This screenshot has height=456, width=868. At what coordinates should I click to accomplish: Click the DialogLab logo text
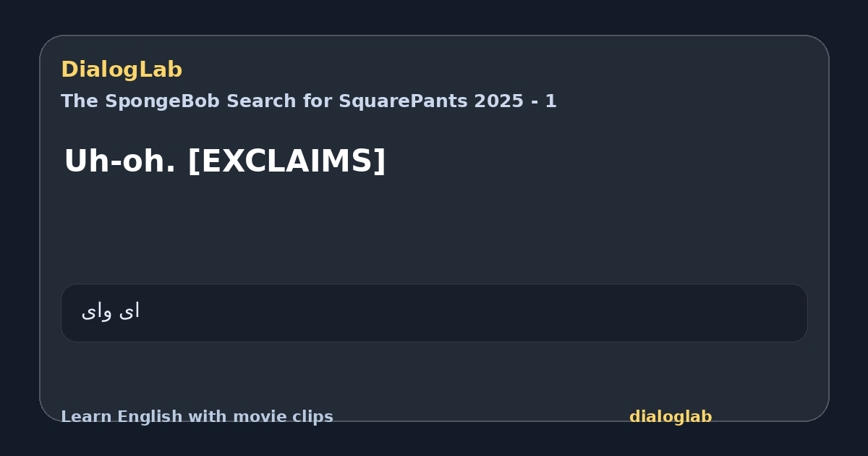coord(122,69)
